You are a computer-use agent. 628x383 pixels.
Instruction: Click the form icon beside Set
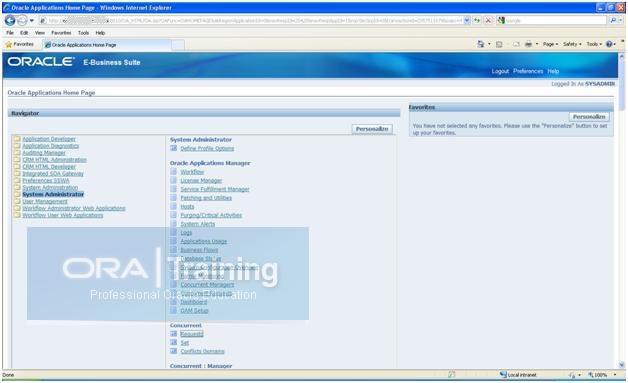(173, 343)
